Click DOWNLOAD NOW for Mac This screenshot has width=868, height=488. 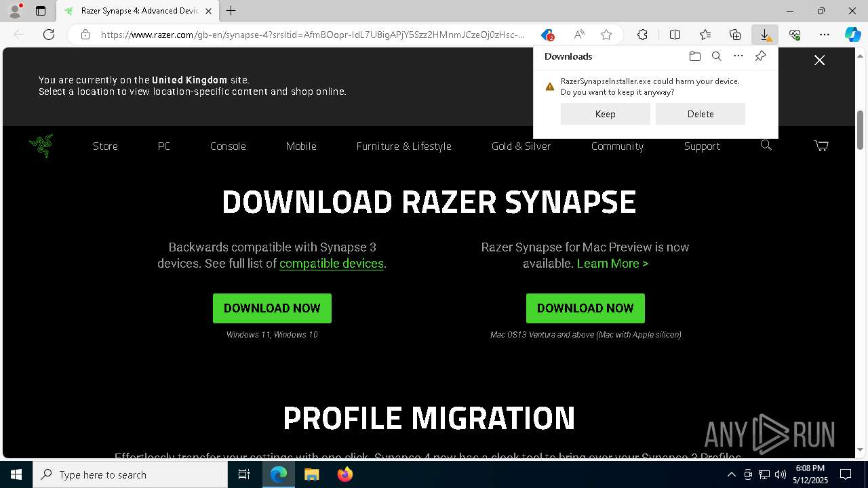(x=585, y=308)
